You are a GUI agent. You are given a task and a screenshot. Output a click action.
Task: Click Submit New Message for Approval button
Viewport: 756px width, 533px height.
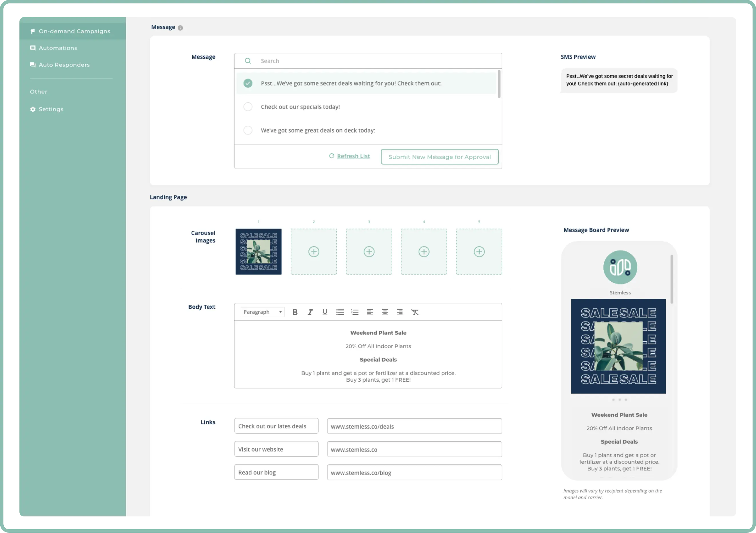[440, 156]
